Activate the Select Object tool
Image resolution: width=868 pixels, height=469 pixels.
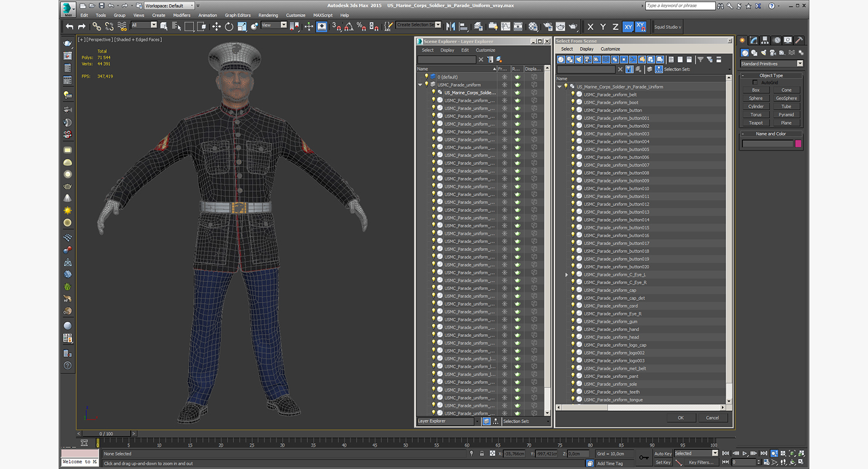[164, 26]
